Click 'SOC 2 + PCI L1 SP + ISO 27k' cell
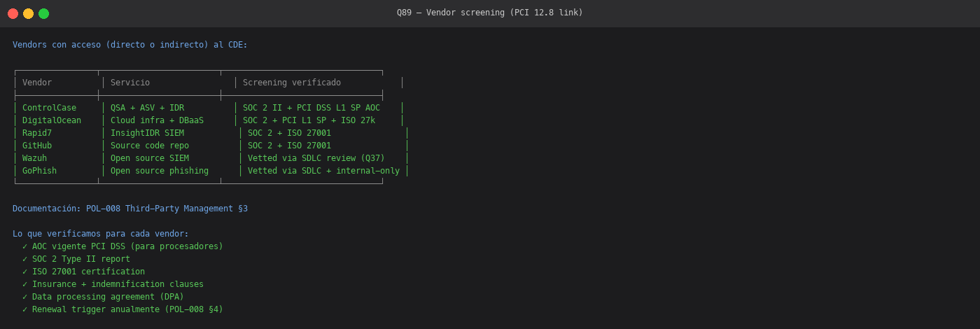This screenshot has height=329, width=980. [x=309, y=120]
